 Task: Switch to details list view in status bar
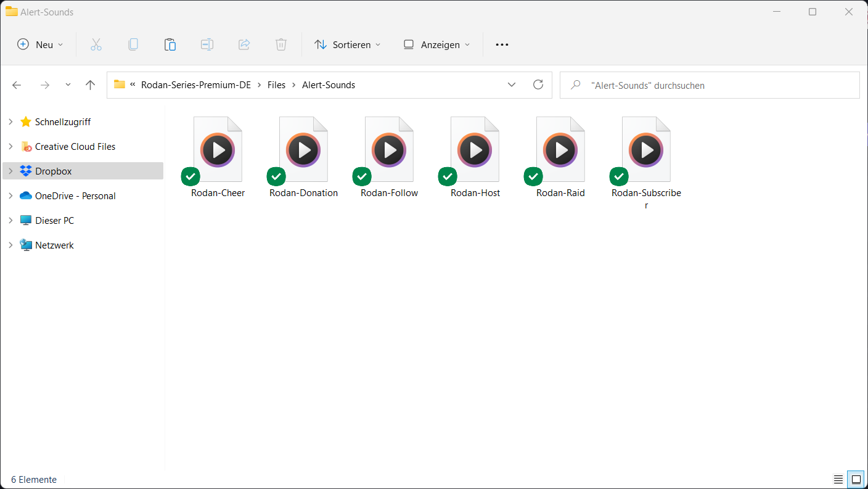point(838,479)
